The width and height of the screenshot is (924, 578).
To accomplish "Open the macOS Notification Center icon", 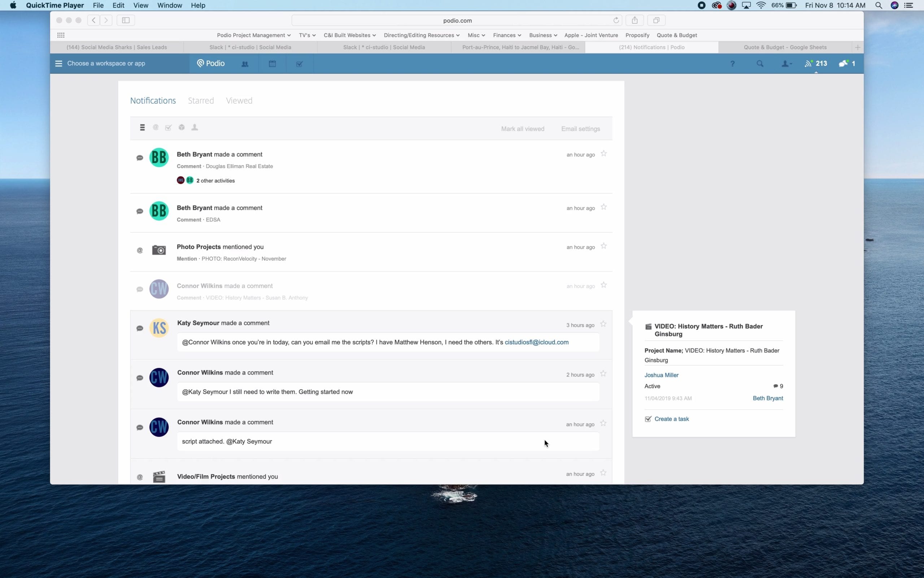I will (909, 5).
